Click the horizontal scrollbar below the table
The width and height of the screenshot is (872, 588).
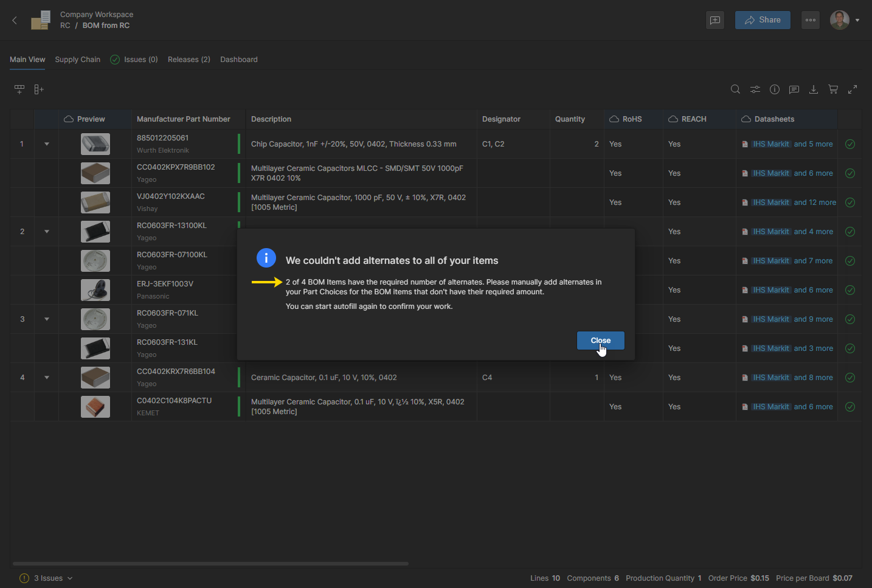[x=210, y=564]
